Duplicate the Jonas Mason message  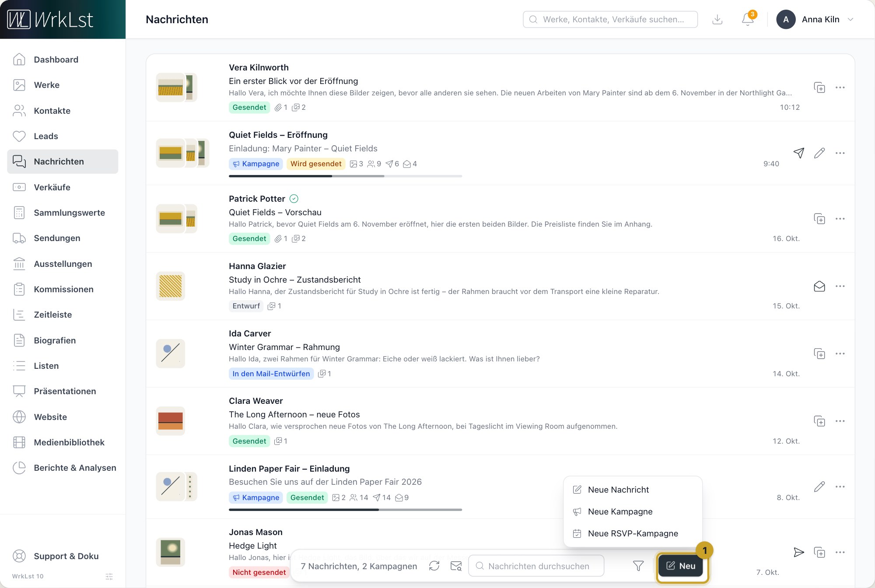click(819, 552)
